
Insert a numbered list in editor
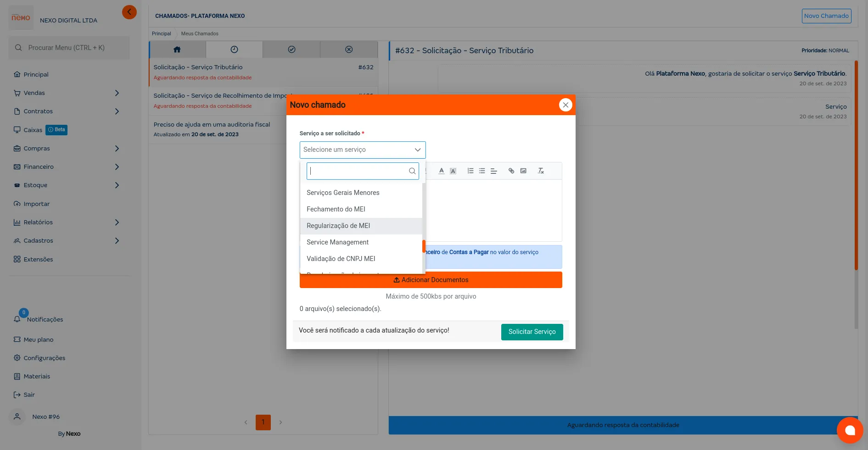click(x=470, y=171)
